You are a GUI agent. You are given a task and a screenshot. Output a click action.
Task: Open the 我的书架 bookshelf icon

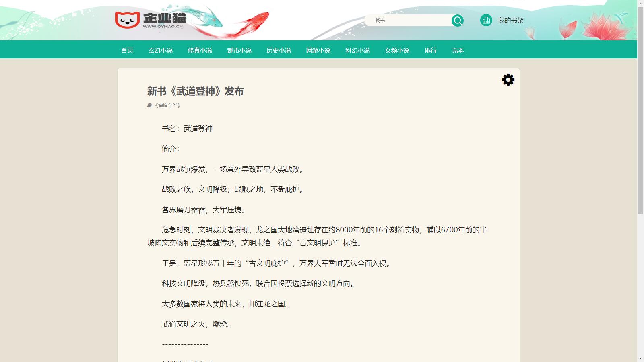pyautogui.click(x=486, y=19)
